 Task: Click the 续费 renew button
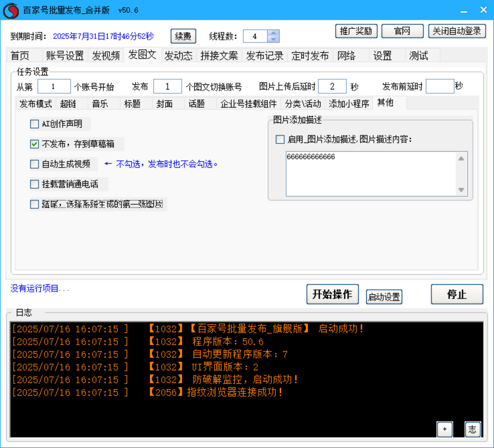click(183, 36)
